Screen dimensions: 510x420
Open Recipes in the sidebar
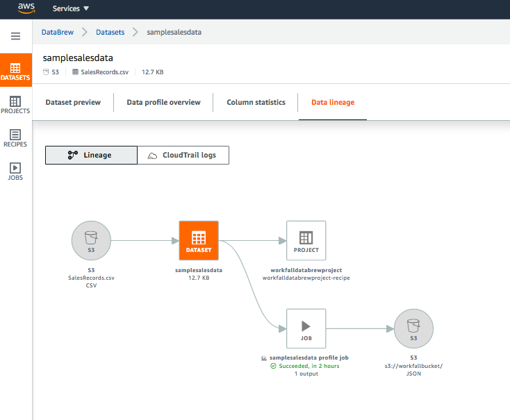coord(15,138)
